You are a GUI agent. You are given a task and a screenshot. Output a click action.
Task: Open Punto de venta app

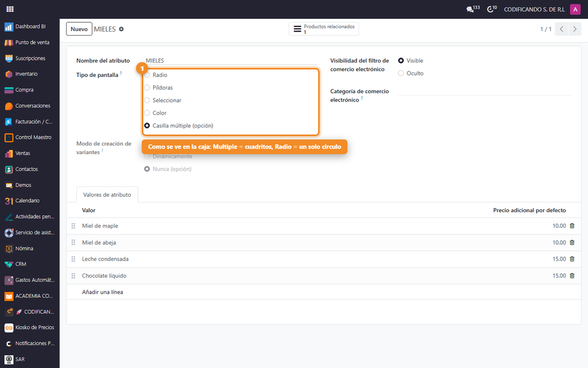pyautogui.click(x=30, y=43)
